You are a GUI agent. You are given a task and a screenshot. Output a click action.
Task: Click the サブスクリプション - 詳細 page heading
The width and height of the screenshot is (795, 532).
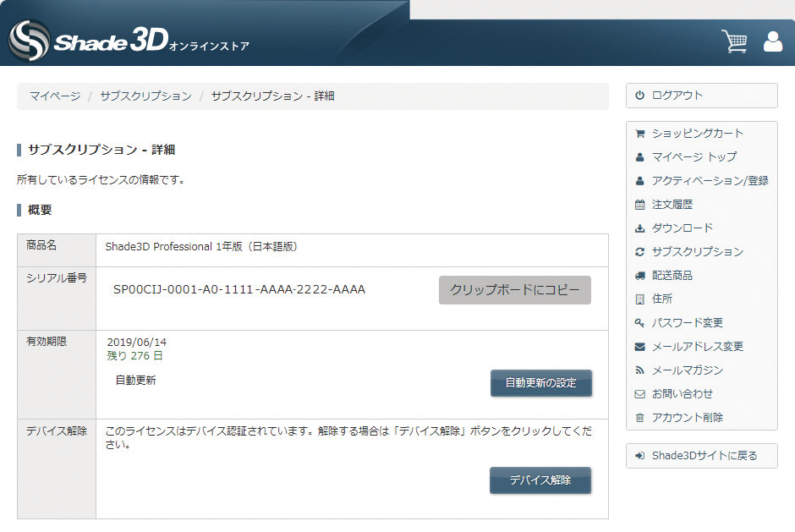(x=101, y=150)
